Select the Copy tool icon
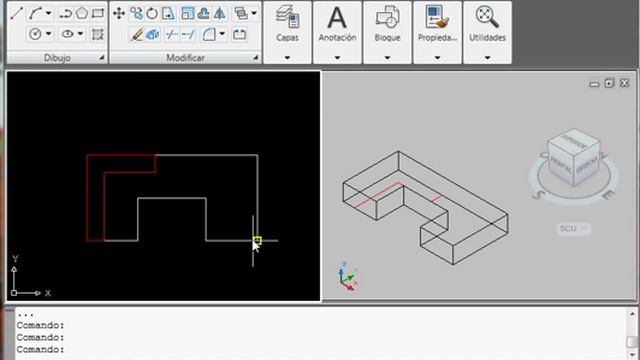Screen dimensions: 640x360 click(136, 13)
